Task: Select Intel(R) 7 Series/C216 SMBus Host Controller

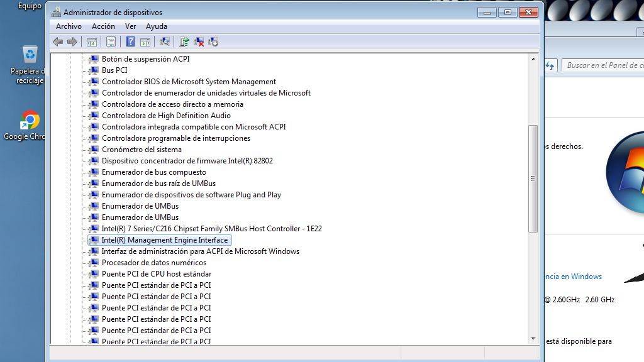Action: click(x=211, y=229)
